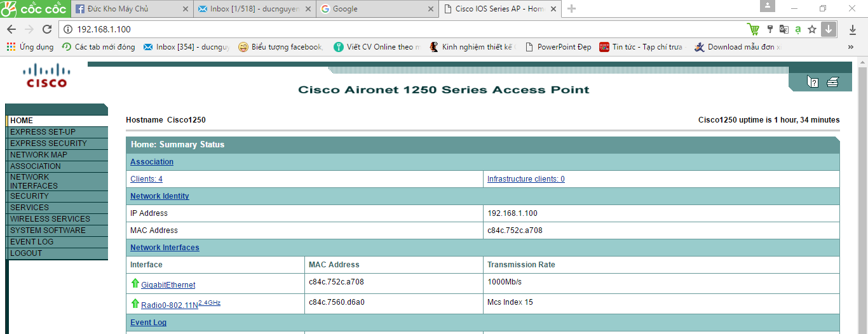Click LOGOUT in the side menu
868x334 pixels.
[57, 253]
